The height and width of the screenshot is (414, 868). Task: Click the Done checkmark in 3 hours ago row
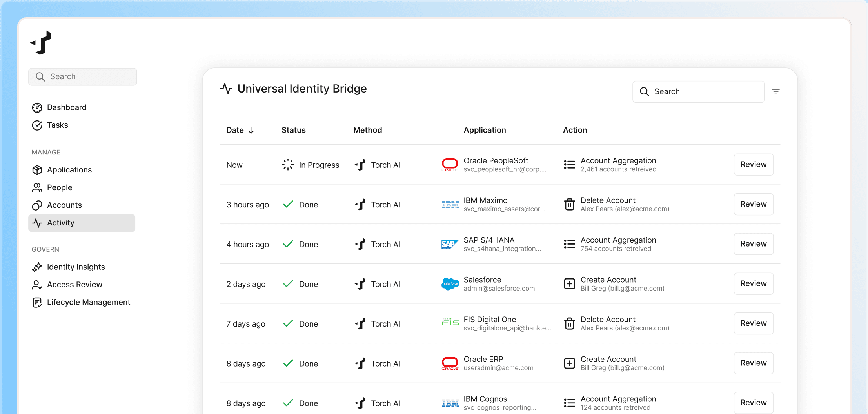tap(288, 204)
